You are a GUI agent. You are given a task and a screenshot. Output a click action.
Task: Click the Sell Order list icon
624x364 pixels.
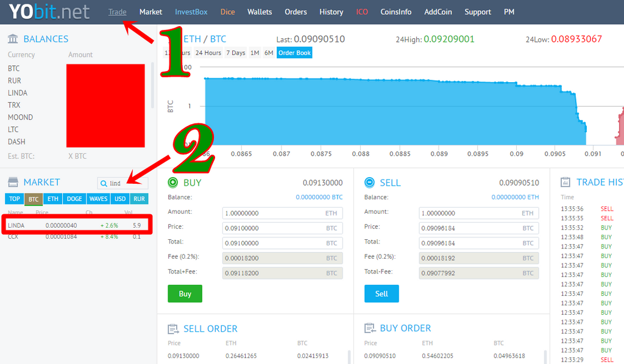pos(173,329)
